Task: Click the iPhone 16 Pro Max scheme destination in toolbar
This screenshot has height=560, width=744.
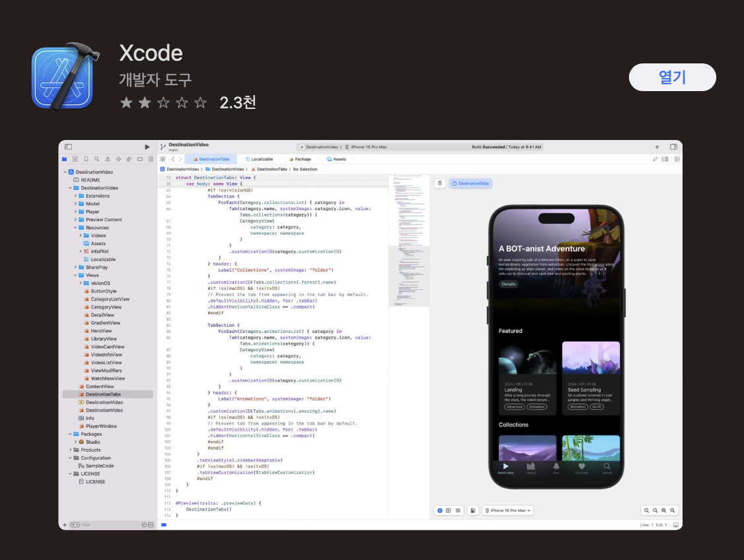Action: point(366,147)
